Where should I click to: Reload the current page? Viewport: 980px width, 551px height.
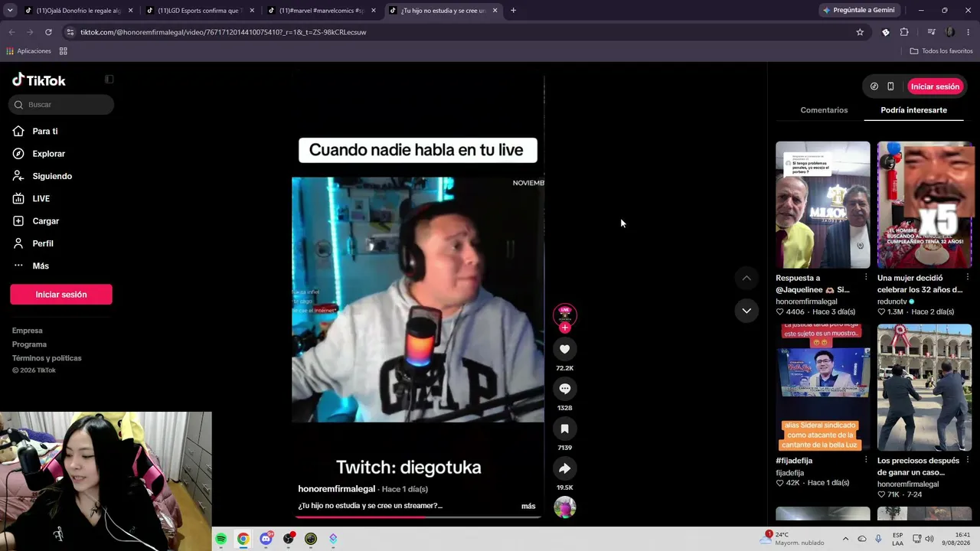[x=48, y=32]
